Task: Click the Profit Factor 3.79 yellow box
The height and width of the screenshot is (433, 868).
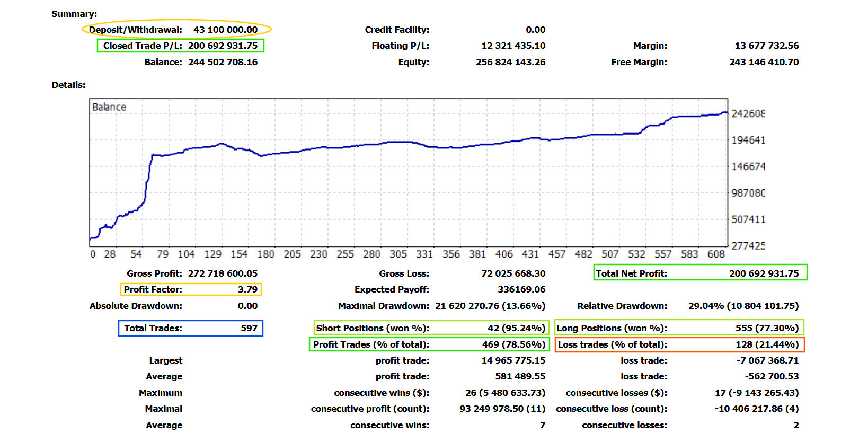Action: [191, 289]
